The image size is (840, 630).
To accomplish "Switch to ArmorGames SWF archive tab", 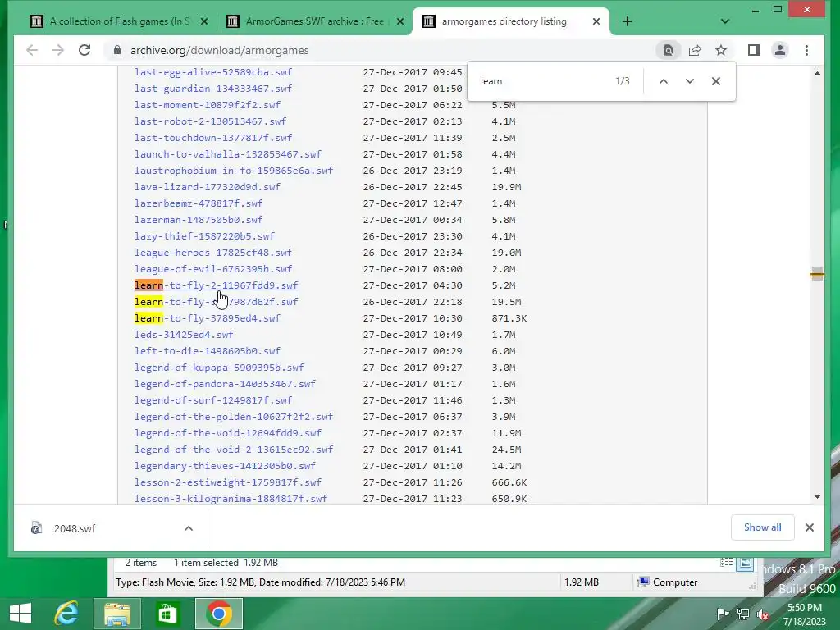I will (x=315, y=21).
